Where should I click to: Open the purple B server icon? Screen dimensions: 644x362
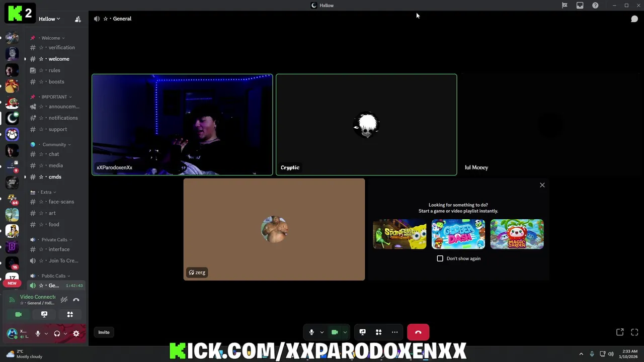click(x=12, y=247)
